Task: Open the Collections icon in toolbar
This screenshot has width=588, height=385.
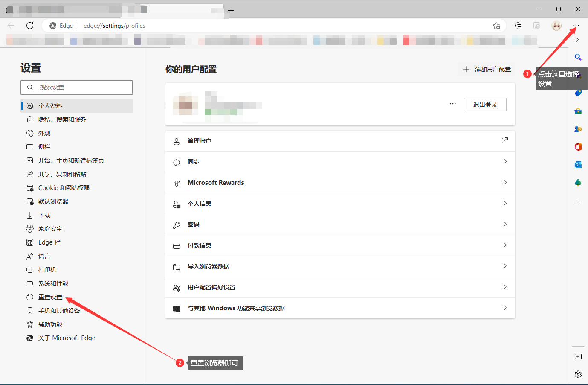Action: point(518,26)
